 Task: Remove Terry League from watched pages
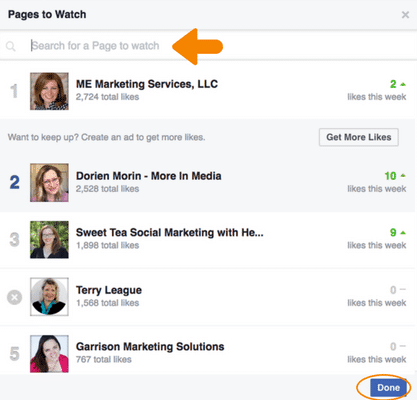pyautogui.click(x=15, y=297)
